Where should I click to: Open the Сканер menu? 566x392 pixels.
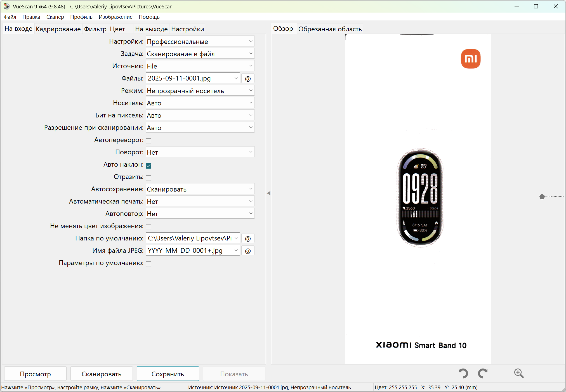(x=55, y=17)
